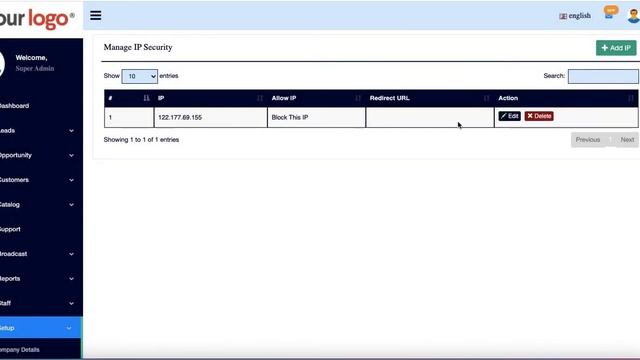Screen dimensions: 640x360
Task: Select the Leads sidebar item
Action: pyautogui.click(x=41, y=131)
